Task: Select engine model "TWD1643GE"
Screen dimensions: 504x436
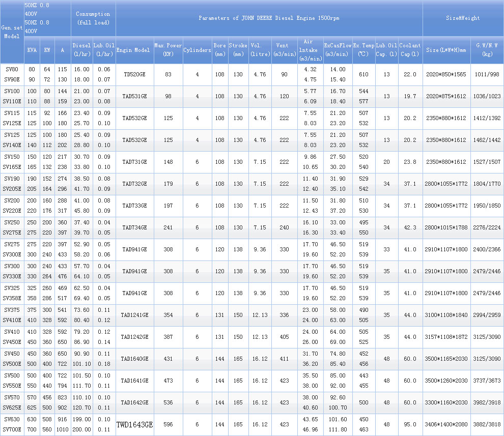Action: pos(135,424)
